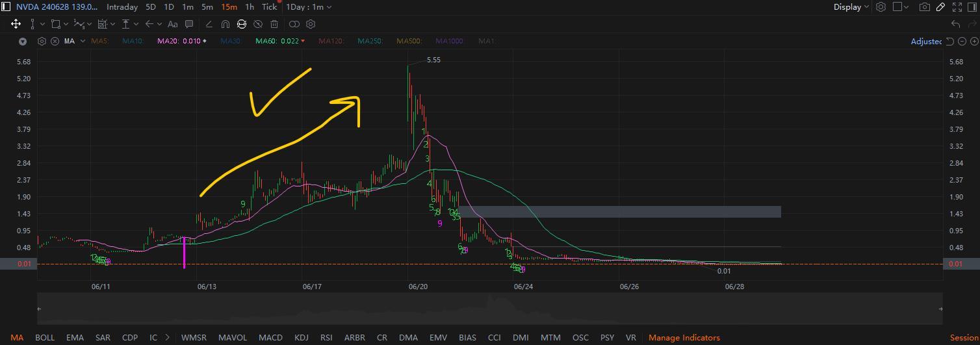This screenshot has height=345, width=980.
Task: Undo the last drawing action
Action: pyautogui.click(x=955, y=24)
